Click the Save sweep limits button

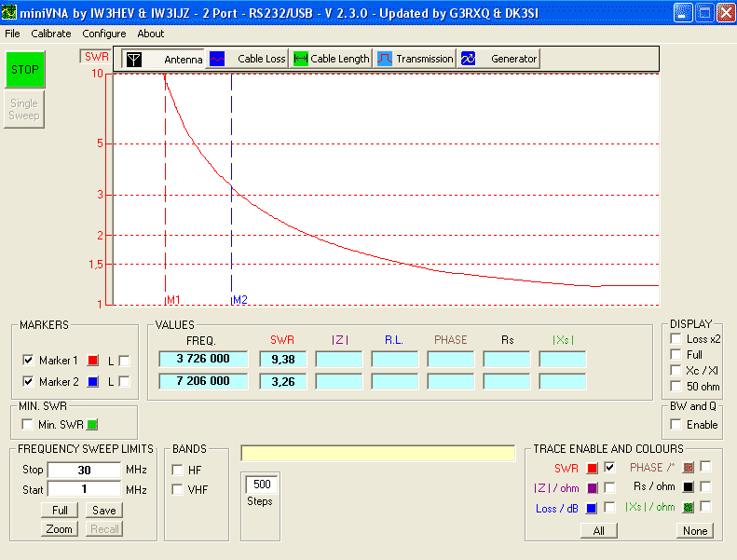tap(103, 511)
